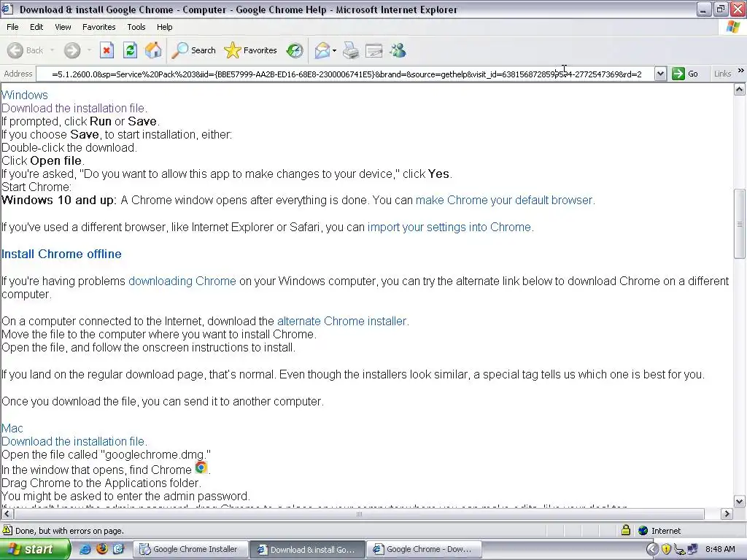Click the 'downloading Chrome' link
The height and width of the screenshot is (560, 747).
[x=182, y=281]
